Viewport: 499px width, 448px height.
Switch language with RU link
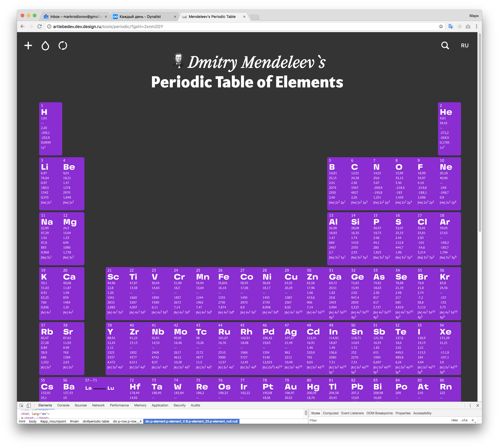(465, 46)
